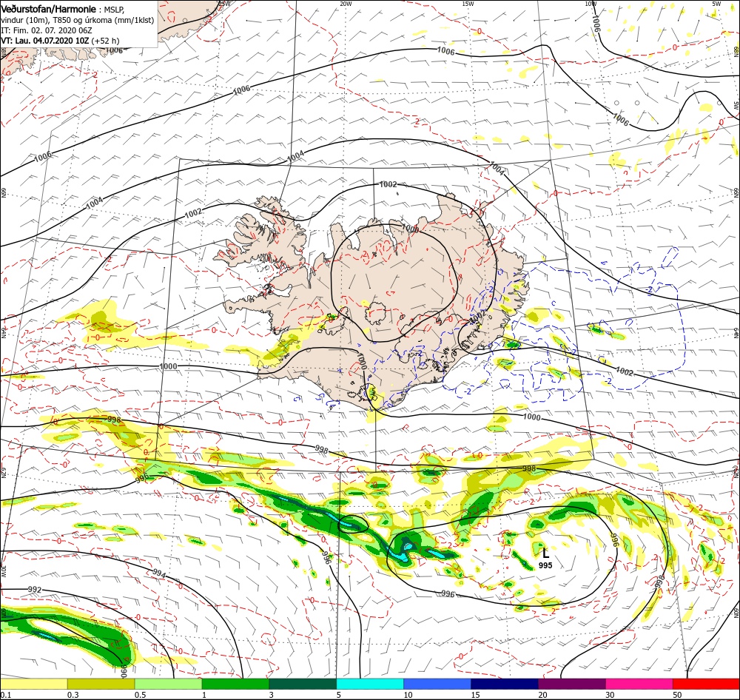Click the olive 0.3 precipitation legend swatch
This screenshot has height=700, width=740.
(x=101, y=684)
